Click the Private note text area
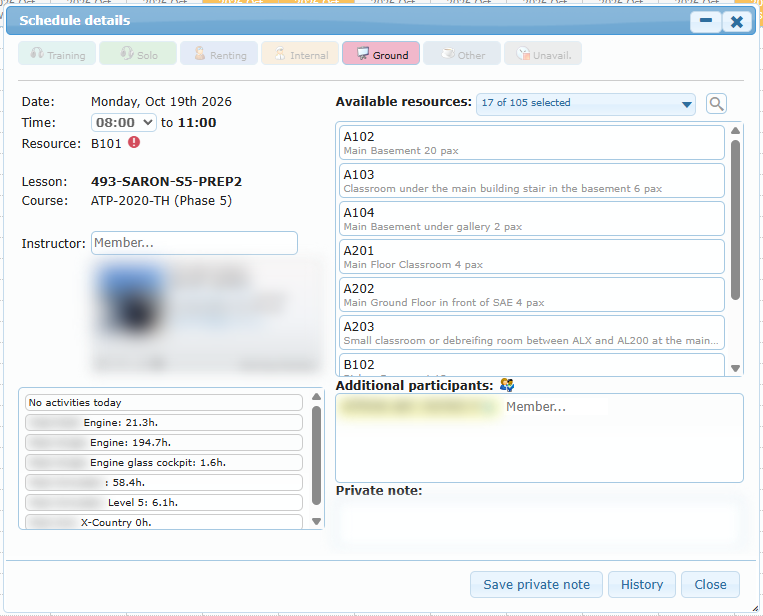 coord(540,524)
